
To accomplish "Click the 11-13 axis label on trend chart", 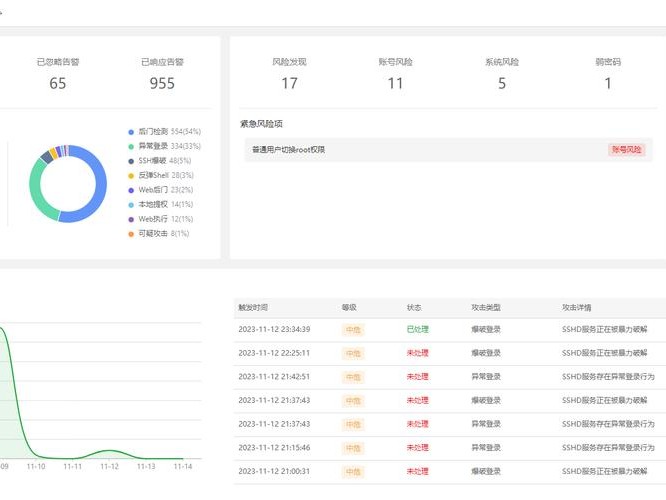I will 146,466.
